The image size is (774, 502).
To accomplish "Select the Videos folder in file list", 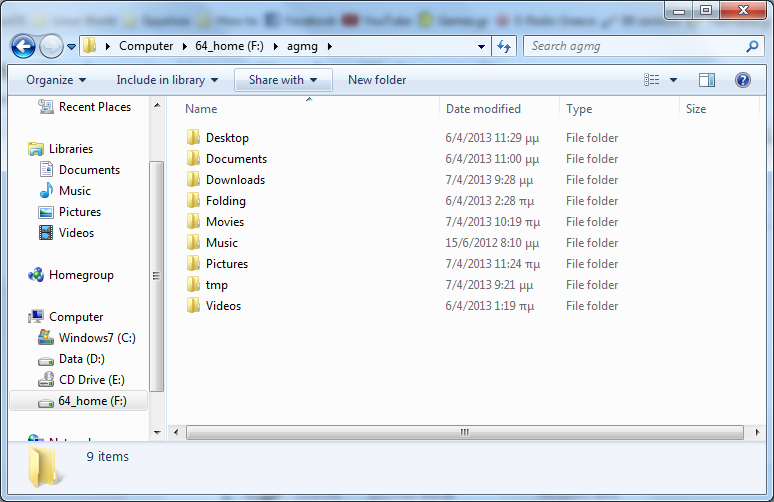I will [x=223, y=306].
